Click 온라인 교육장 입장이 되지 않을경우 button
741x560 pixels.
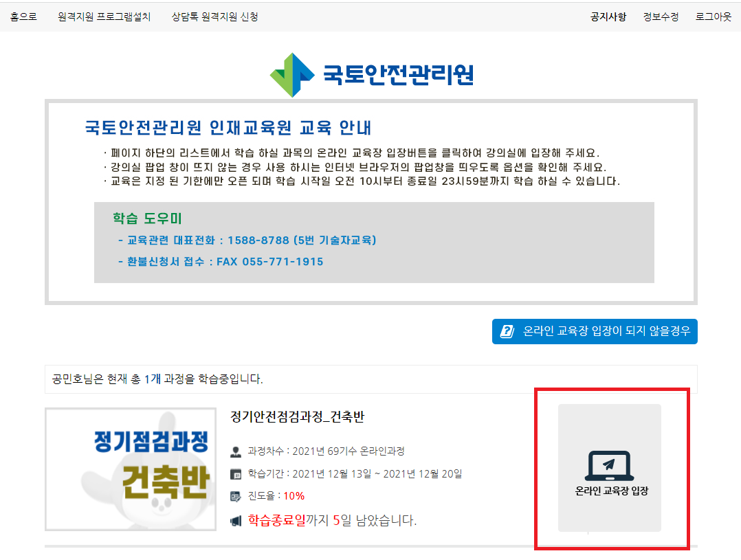595,331
